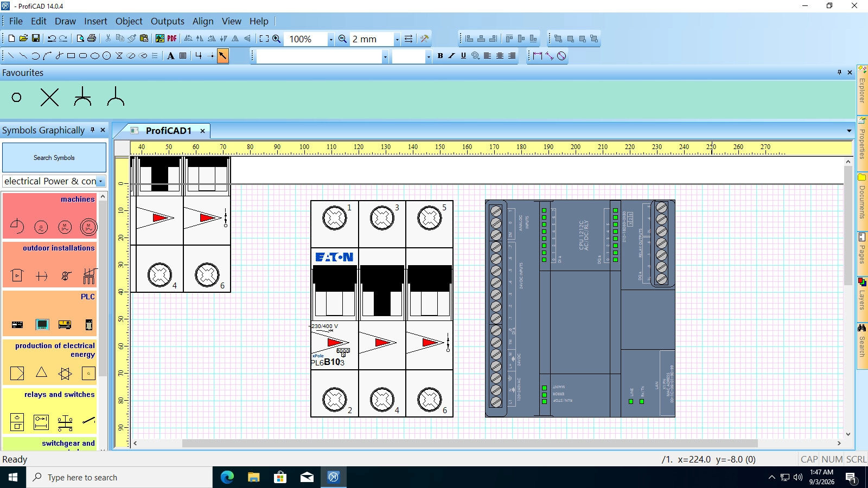Click the save diskette icon
Image resolution: width=868 pixels, height=488 pixels.
[x=36, y=38]
